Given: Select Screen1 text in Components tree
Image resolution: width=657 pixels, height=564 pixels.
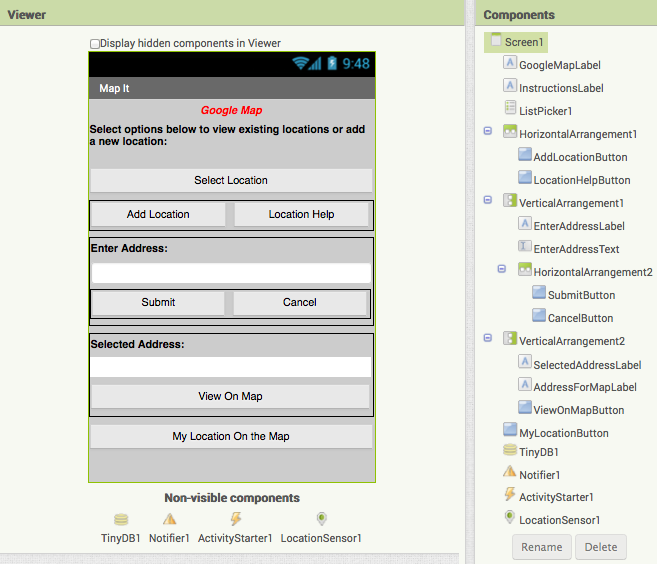Looking at the screenshot, I should (x=524, y=42).
